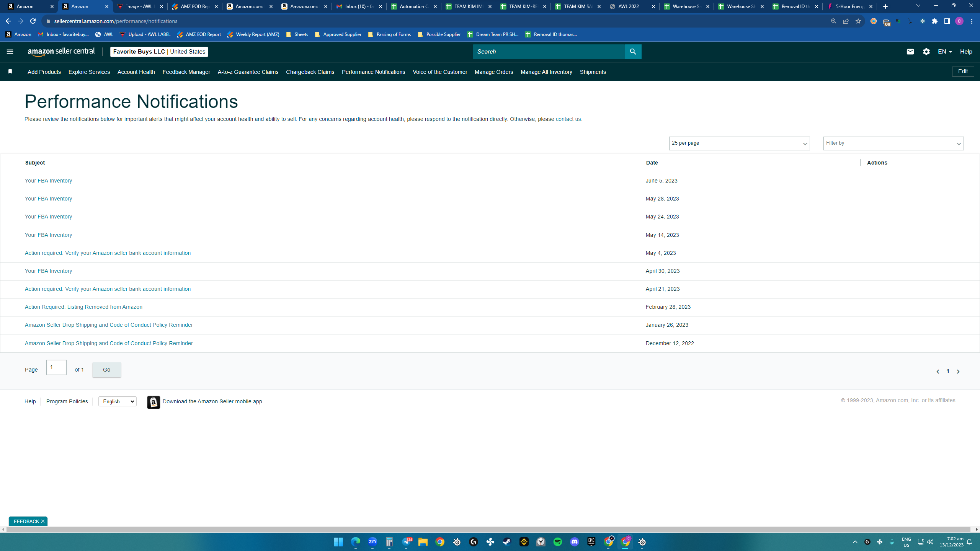Go back with the browser back arrow
This screenshot has width=980, height=551.
point(8,21)
